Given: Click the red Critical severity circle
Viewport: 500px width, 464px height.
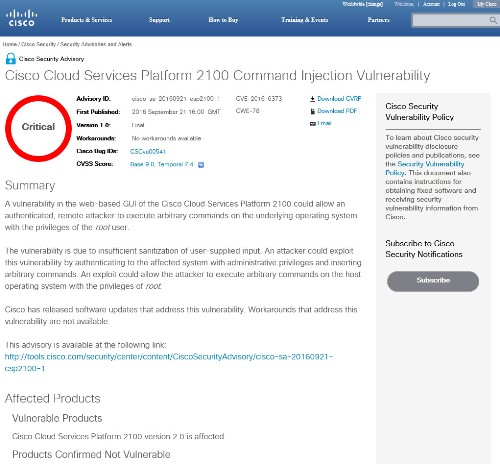Looking at the screenshot, I should click(x=38, y=128).
